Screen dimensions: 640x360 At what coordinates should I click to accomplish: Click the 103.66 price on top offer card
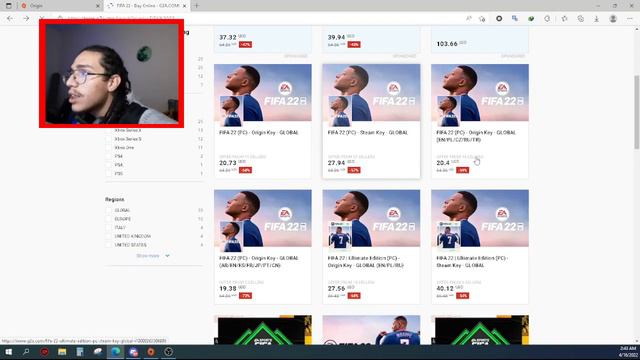[447, 44]
